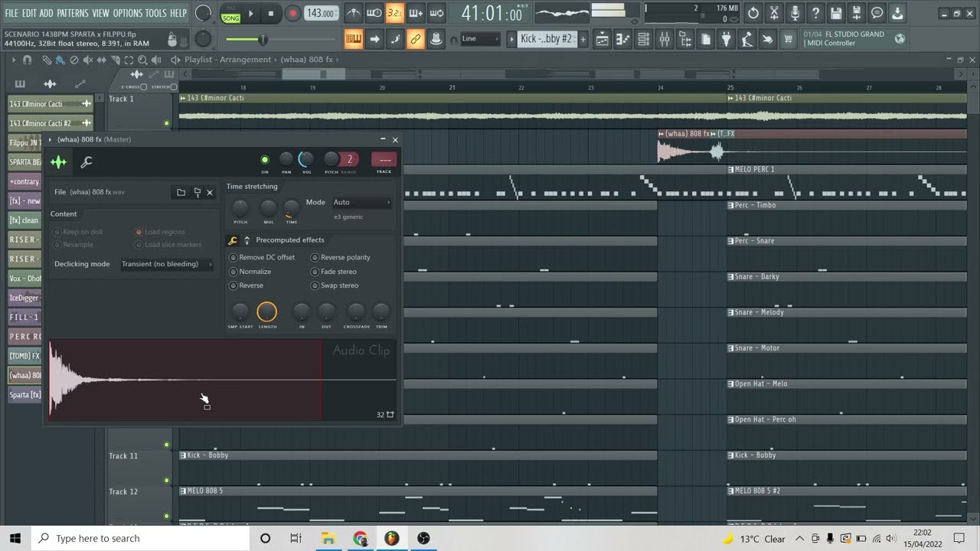Click the speech bubble icon in the toolbar
980x551 pixels.
click(877, 13)
